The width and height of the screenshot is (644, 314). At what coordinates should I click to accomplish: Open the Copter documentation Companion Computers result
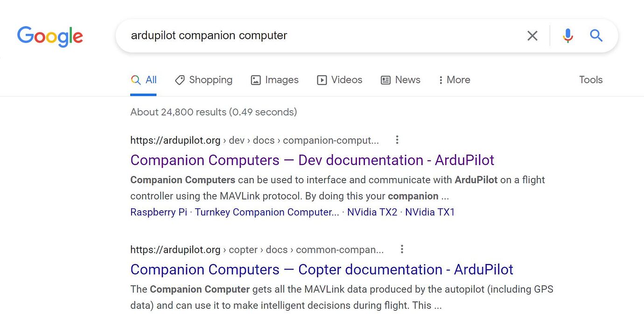point(322,269)
